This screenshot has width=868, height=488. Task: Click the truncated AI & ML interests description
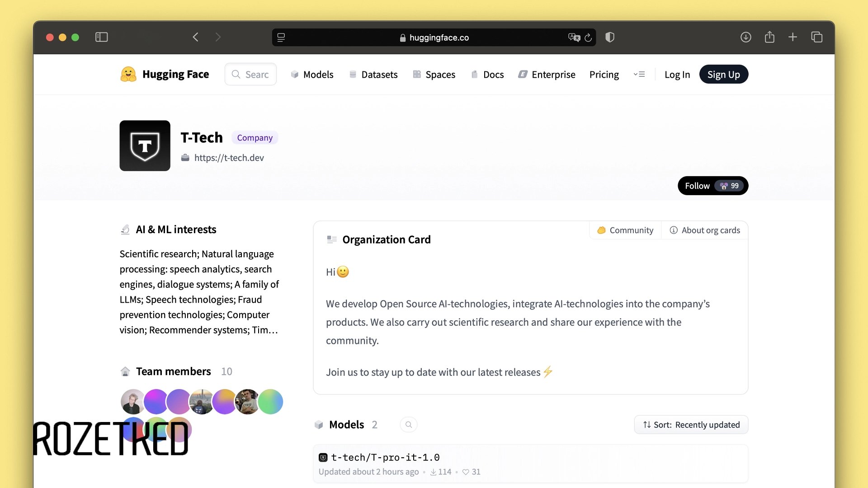click(199, 292)
